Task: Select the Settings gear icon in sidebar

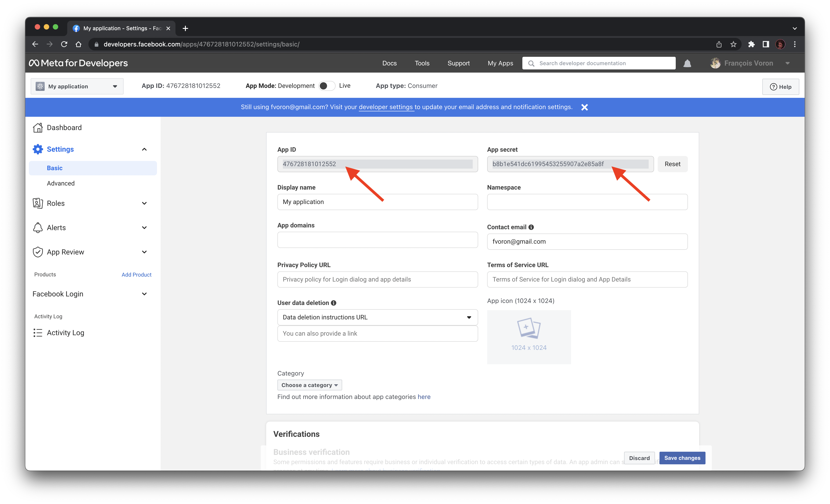Action: click(x=37, y=149)
